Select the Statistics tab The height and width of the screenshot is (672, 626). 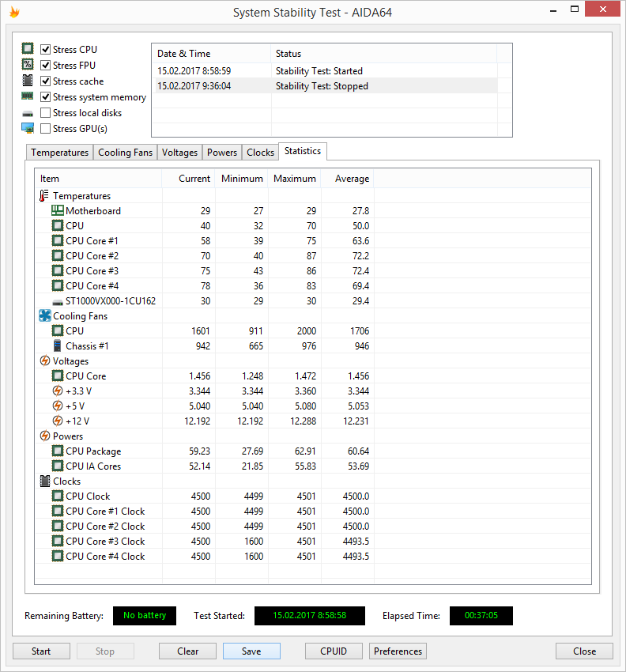303,151
